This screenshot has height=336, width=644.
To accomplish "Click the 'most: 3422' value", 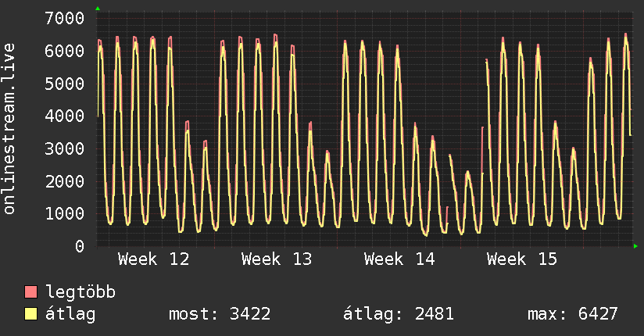I will click(220, 314).
